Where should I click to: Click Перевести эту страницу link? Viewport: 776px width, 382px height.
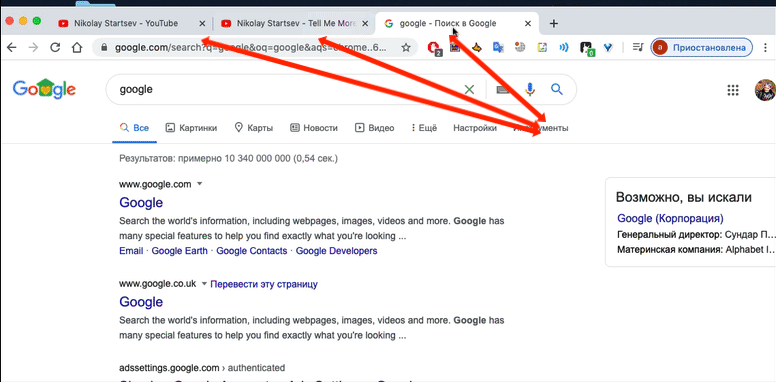coord(264,284)
